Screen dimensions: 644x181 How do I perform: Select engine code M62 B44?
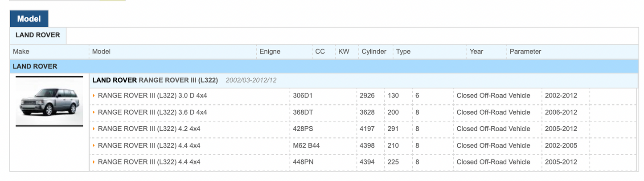307,145
